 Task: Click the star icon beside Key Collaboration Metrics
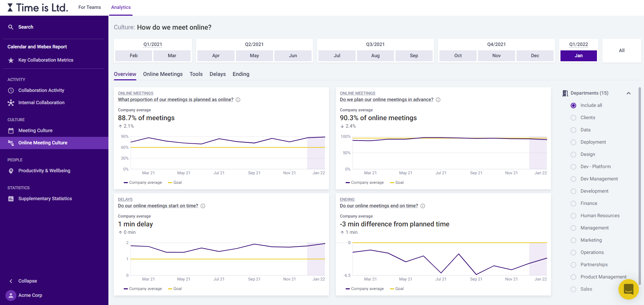tap(11, 60)
